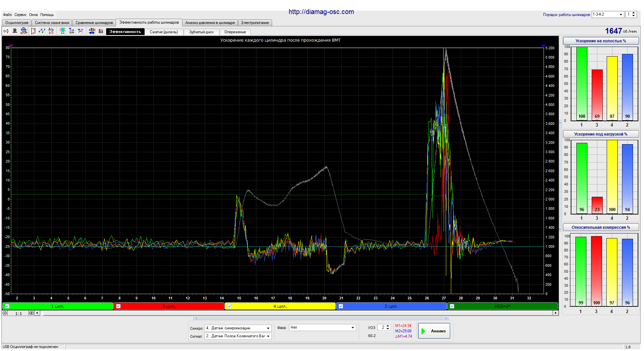Click the purple left marker triangle
The width and height of the screenshot is (644, 351).
point(11,46)
